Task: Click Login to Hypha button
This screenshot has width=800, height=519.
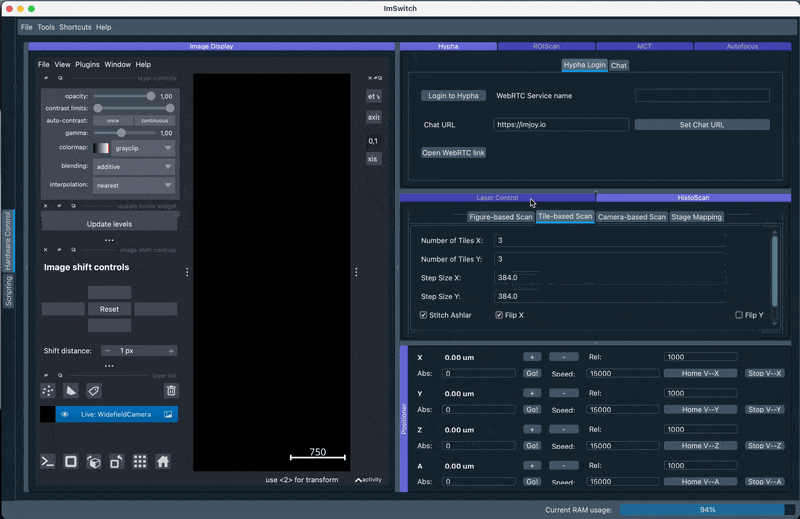Action: coord(453,96)
